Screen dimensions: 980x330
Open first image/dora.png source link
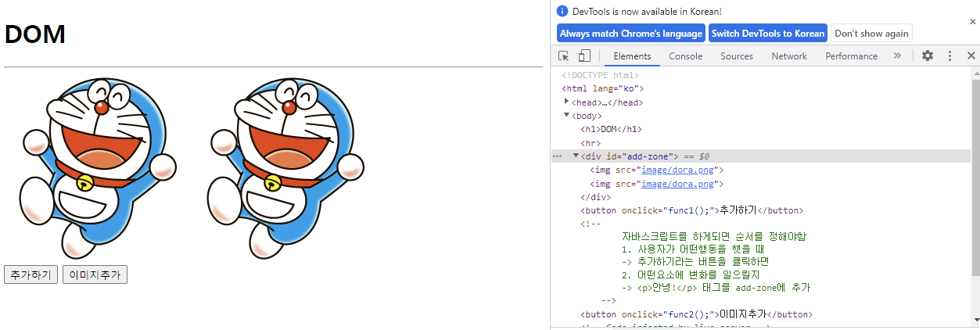click(677, 170)
